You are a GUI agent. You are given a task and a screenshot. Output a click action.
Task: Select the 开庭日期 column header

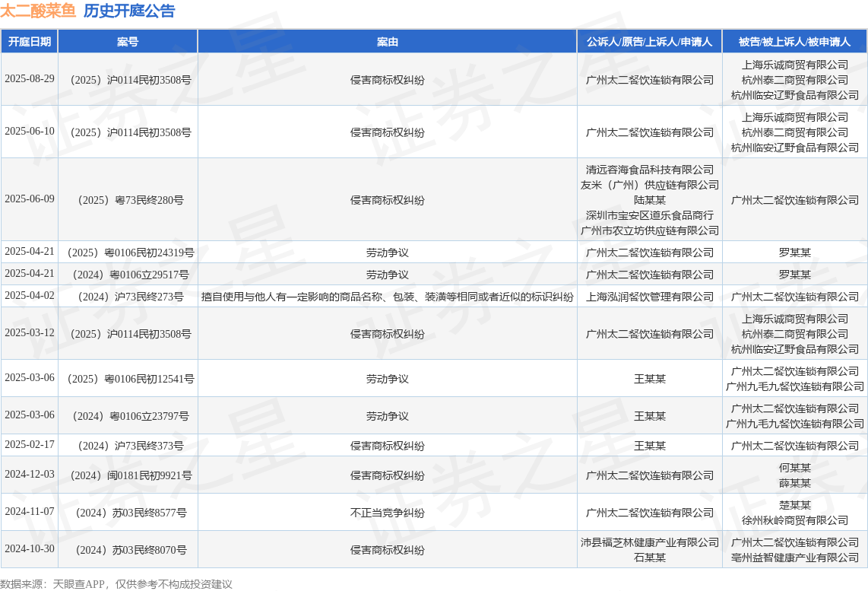click(30, 42)
